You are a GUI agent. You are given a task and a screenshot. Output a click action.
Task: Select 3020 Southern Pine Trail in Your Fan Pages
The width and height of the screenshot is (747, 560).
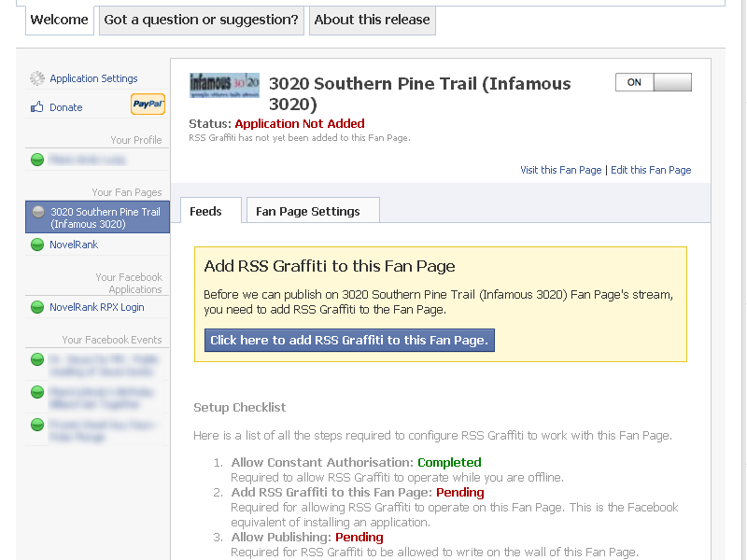tap(97, 217)
